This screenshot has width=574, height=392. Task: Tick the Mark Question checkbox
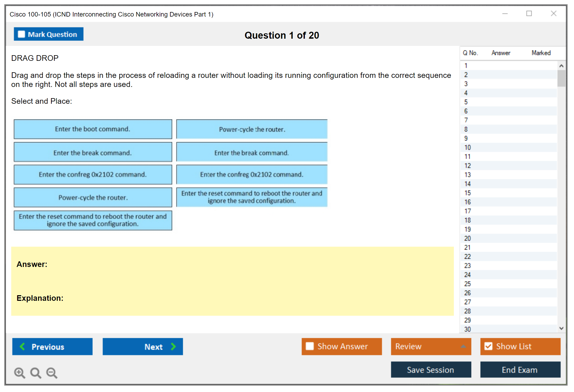pyautogui.click(x=21, y=34)
